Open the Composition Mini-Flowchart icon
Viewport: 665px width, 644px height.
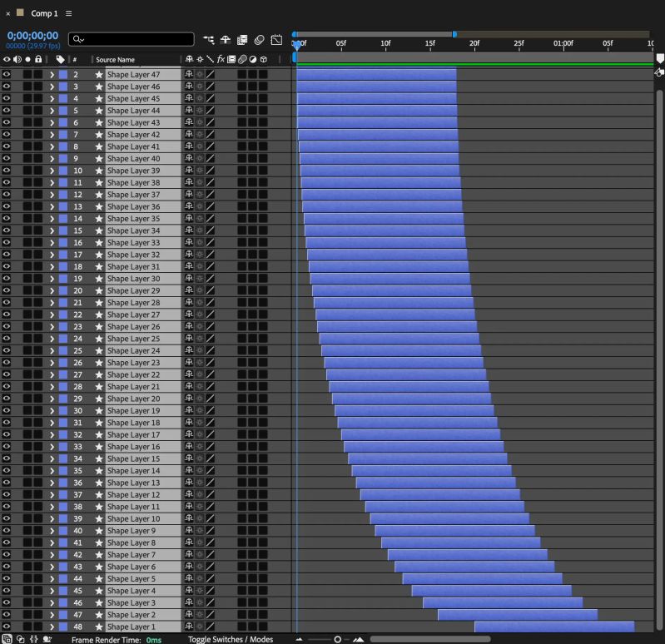(209, 40)
